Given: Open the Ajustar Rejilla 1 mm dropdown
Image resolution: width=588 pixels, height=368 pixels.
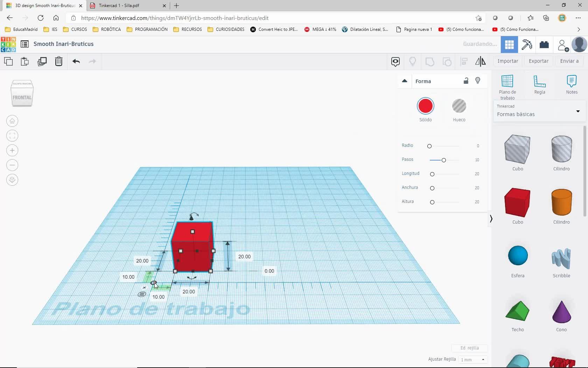Looking at the screenshot, I should 473,360.
